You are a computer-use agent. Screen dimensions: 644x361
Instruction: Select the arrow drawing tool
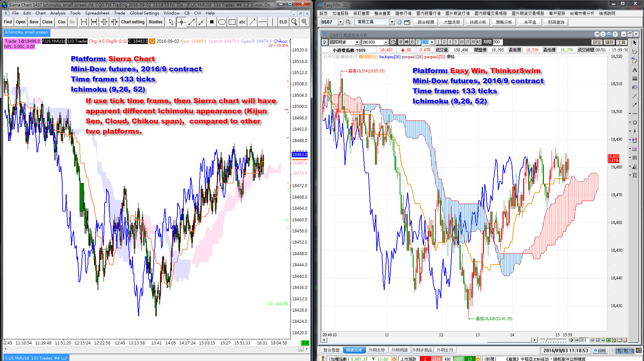click(252, 22)
